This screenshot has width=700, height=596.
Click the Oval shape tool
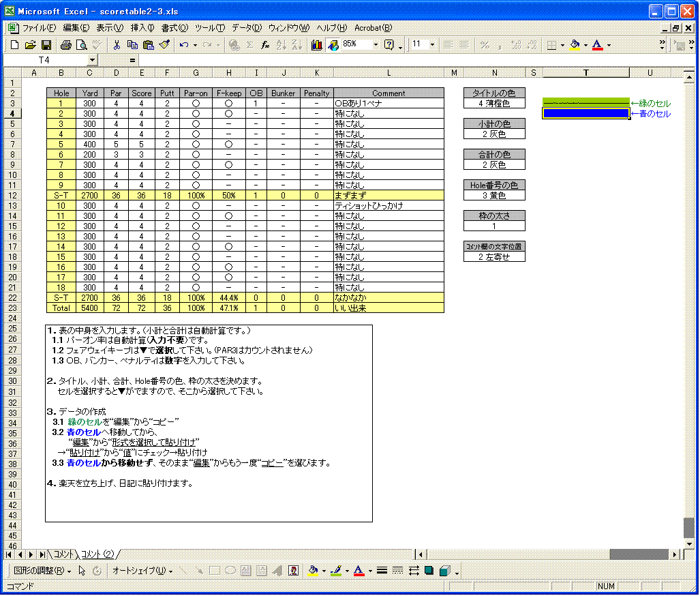tap(230, 570)
